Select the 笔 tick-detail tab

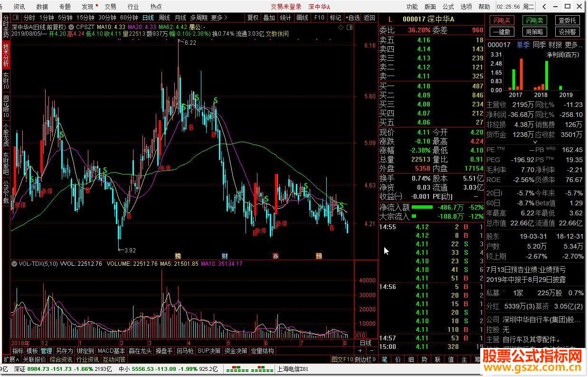(x=384, y=359)
